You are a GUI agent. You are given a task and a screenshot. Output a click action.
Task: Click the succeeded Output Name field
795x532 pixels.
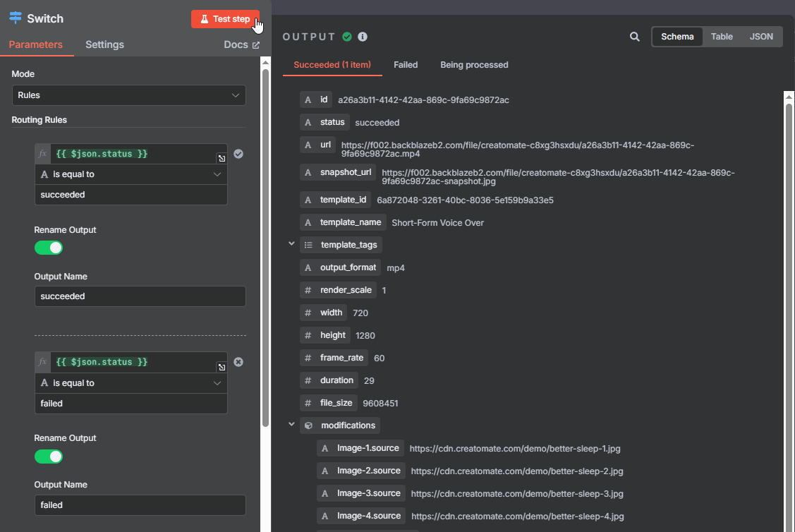(140, 296)
